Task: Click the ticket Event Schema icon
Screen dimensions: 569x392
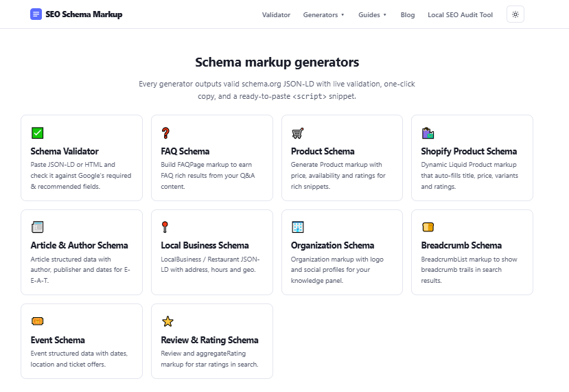Action: [x=37, y=321]
